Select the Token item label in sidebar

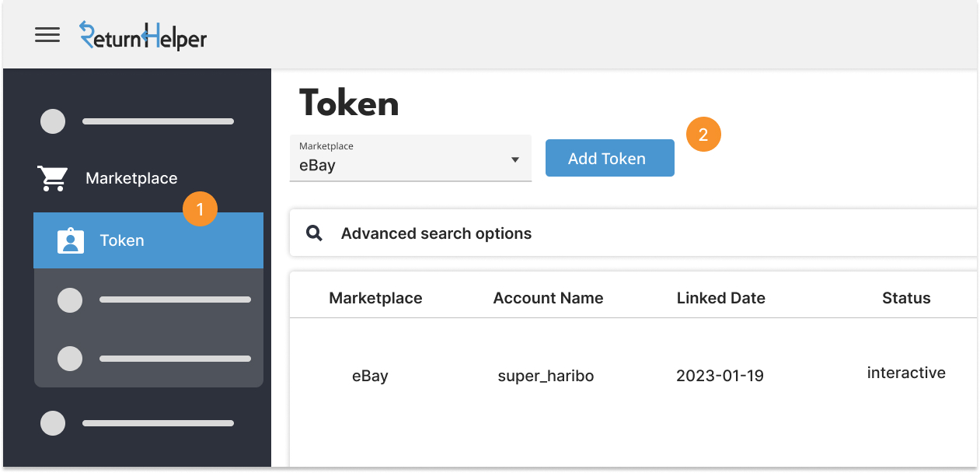[x=122, y=240]
